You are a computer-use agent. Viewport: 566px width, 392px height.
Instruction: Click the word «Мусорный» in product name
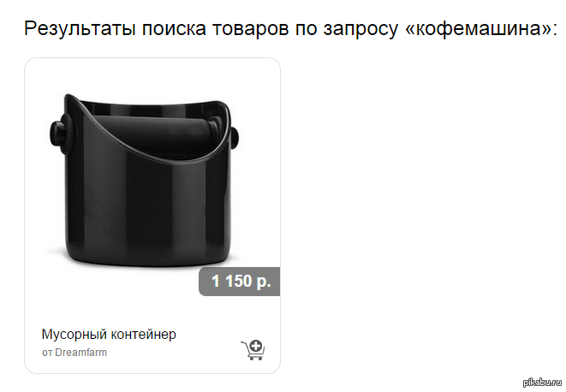(x=74, y=335)
